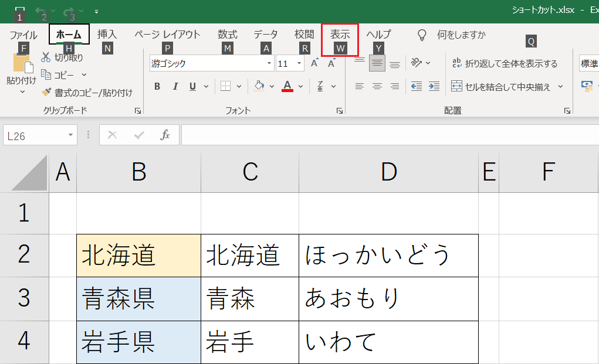Click 折り返して全体を表示する wrap text button
The width and height of the screenshot is (599, 364).
pyautogui.click(x=505, y=63)
